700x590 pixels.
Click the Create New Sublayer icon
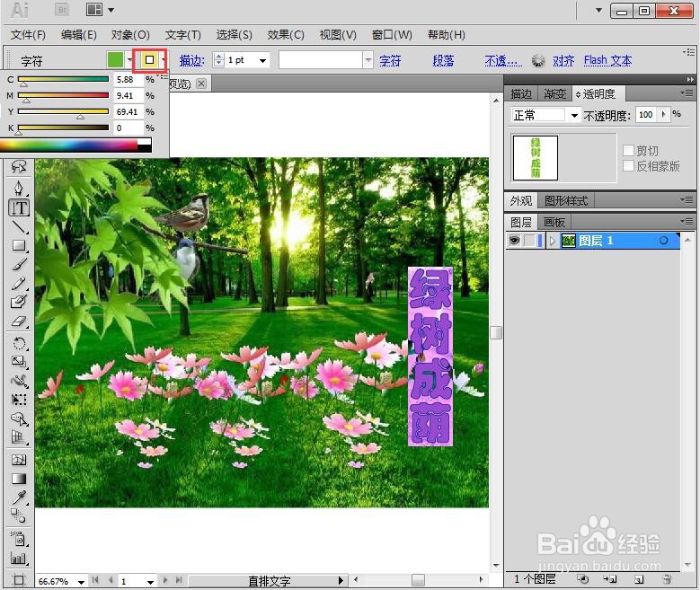click(610, 579)
